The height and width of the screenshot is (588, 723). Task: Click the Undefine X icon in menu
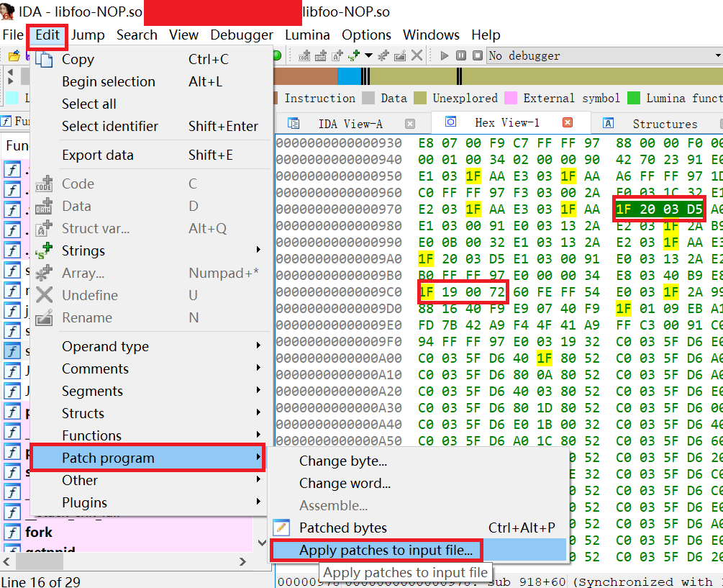click(x=44, y=295)
